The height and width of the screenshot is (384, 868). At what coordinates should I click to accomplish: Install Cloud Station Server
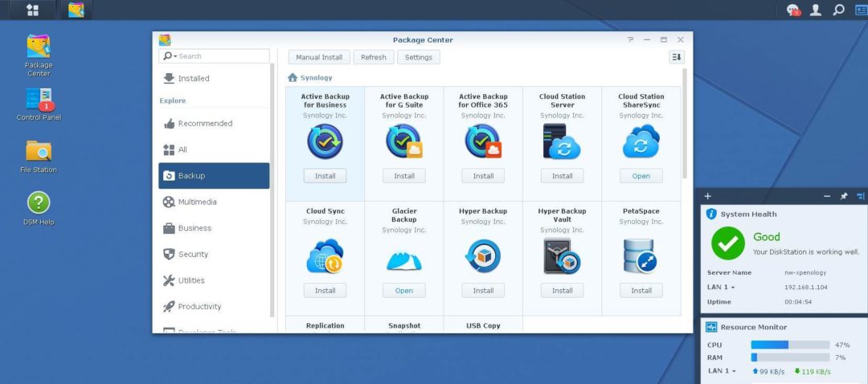pos(562,176)
